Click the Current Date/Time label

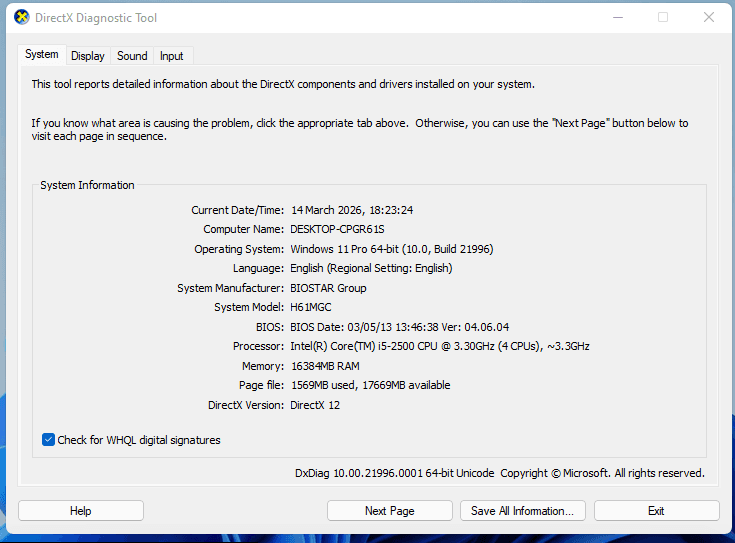click(x=238, y=210)
